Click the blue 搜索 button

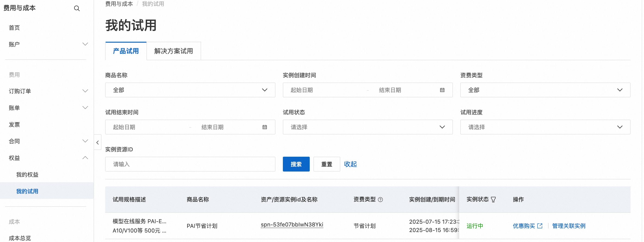coord(296,164)
